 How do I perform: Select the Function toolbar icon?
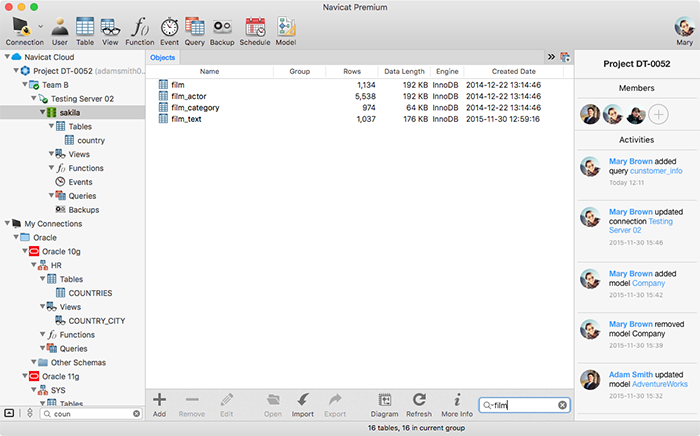click(x=140, y=31)
